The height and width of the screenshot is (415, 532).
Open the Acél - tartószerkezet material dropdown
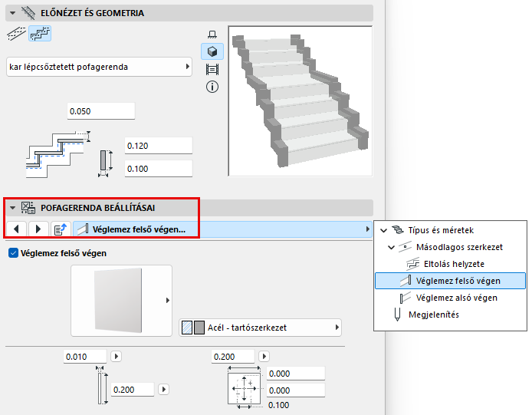(x=260, y=328)
